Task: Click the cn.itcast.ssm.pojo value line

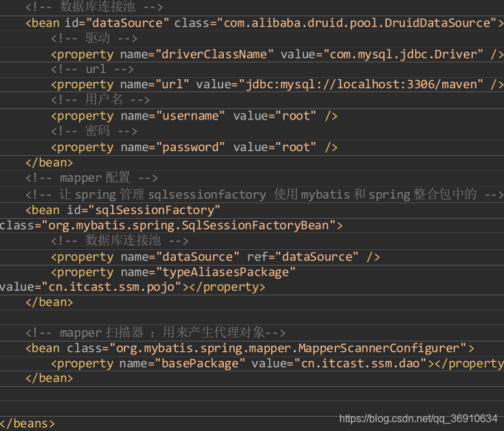Action: tap(132, 287)
